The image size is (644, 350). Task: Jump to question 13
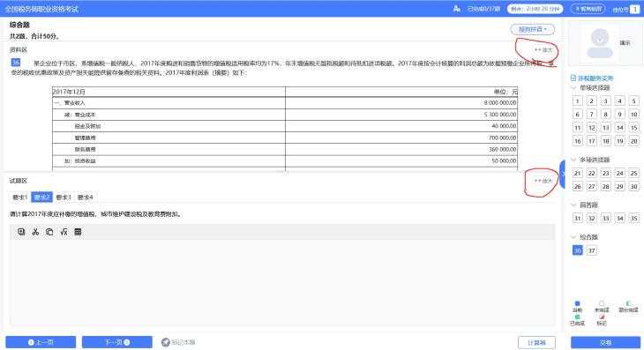coord(605,128)
